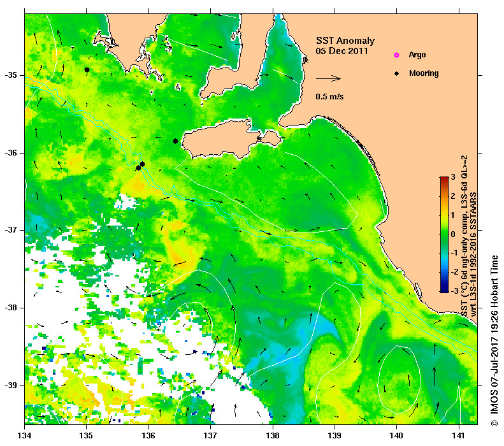Click longitude axis label 138
This screenshot has height=446, width=504.
(x=273, y=436)
